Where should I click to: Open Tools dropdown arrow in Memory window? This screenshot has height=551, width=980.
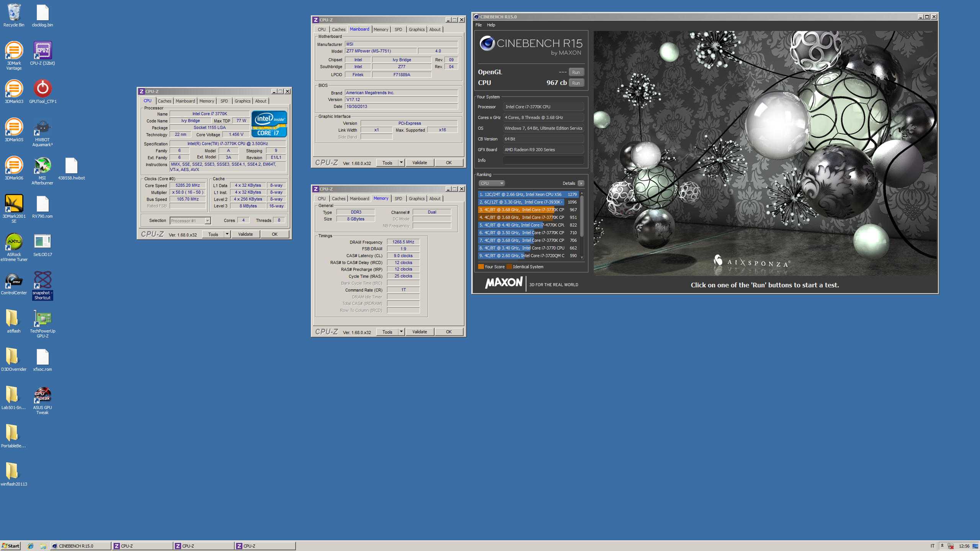click(x=401, y=332)
